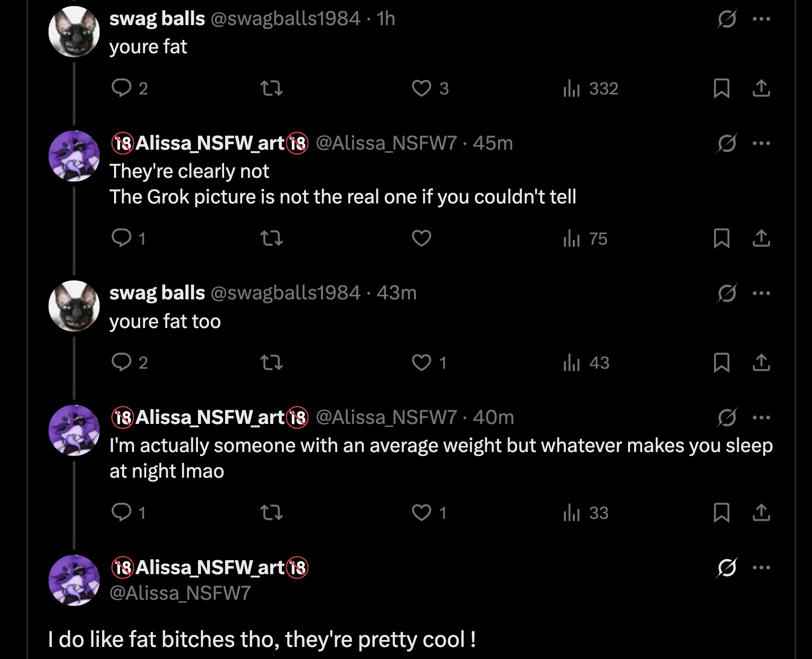The image size is (812, 659).
Task: Click Alissa's purple avatar on main post
Action: point(74,580)
